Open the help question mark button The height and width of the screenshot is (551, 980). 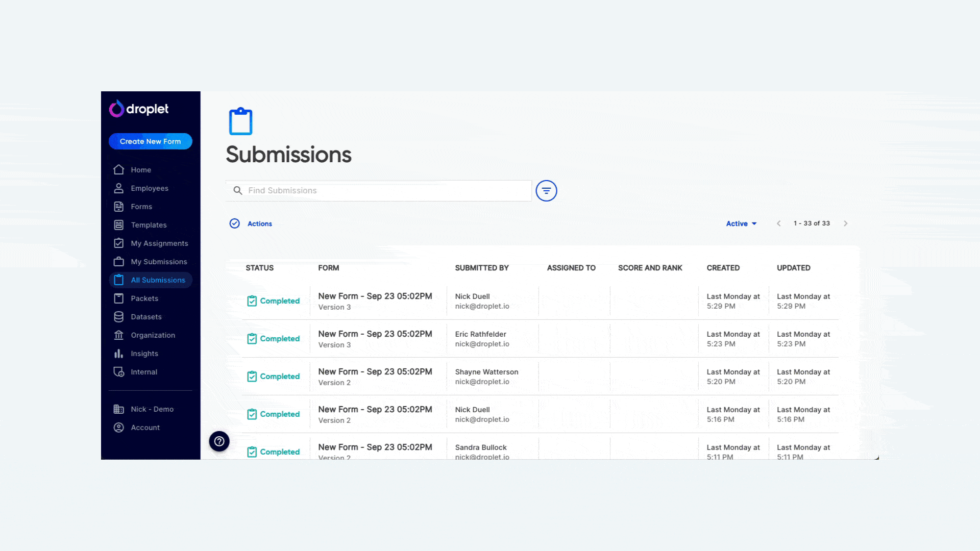click(219, 441)
